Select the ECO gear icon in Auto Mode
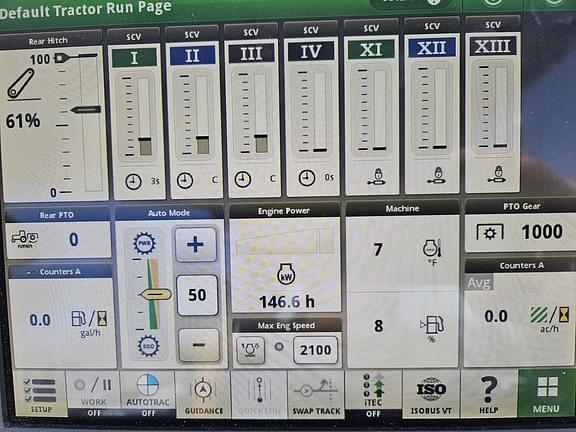Screen dimensions: 576x432 pyautogui.click(x=148, y=346)
